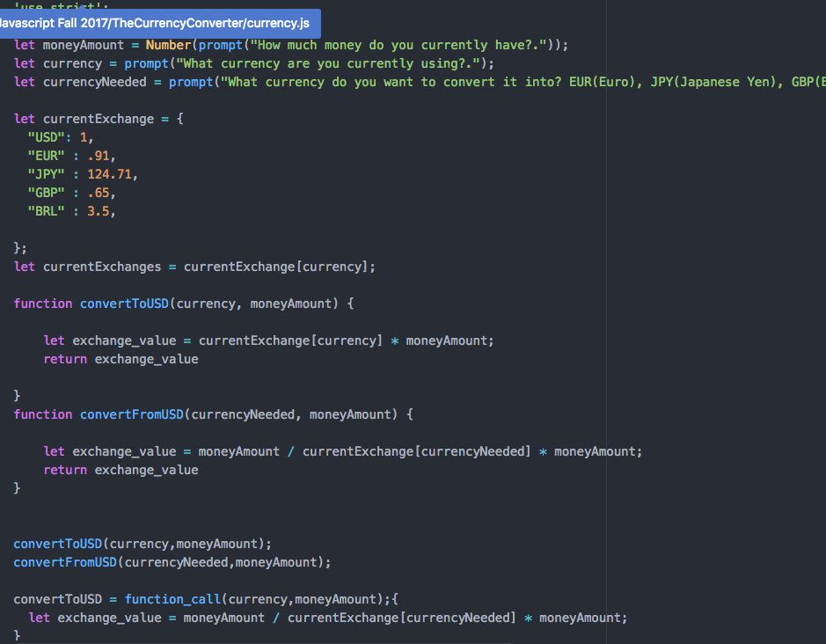The height and width of the screenshot is (644, 826).
Task: Click the "USD" key in the object
Action: pyautogui.click(x=46, y=137)
